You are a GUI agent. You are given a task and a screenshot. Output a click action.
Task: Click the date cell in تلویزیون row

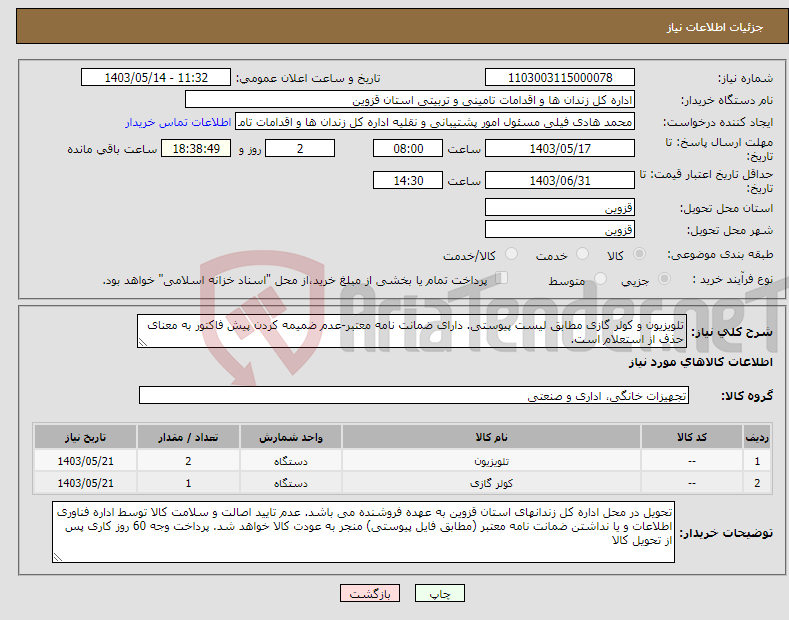click(x=86, y=461)
